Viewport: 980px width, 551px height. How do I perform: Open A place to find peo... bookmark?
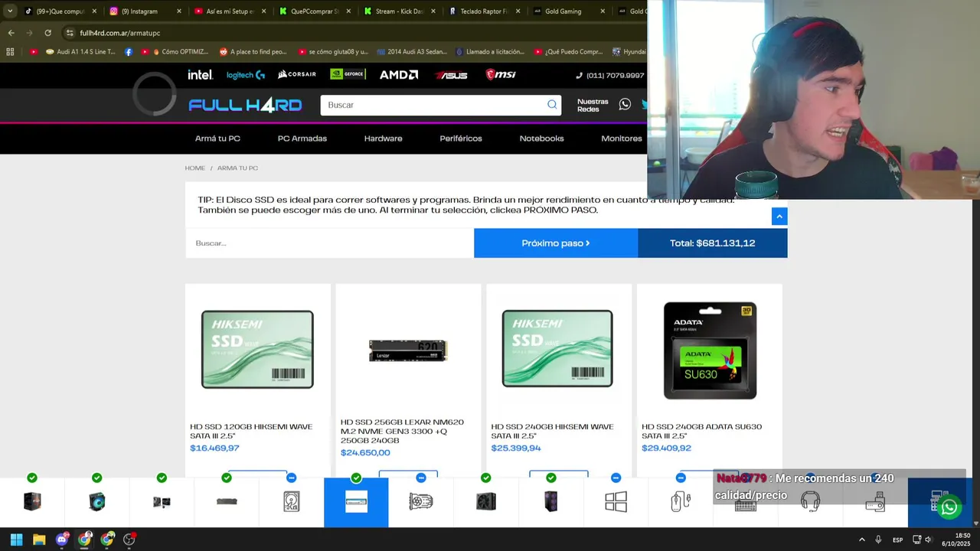click(x=253, y=52)
